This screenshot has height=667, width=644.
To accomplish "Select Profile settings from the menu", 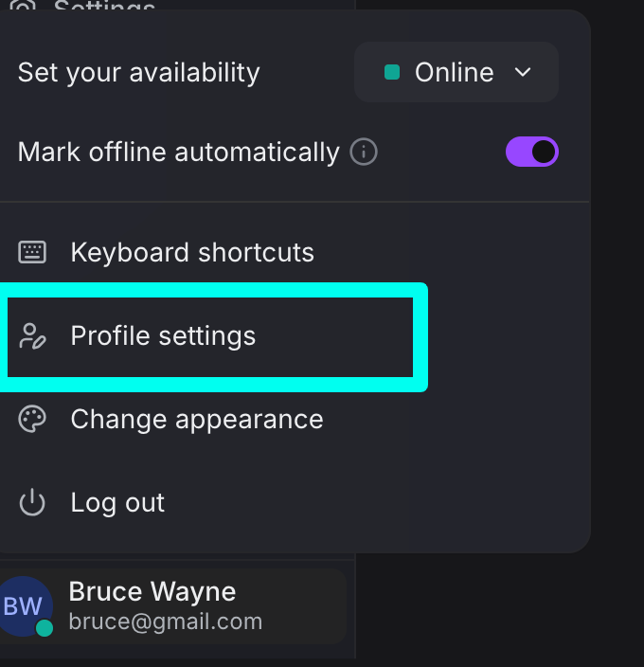I will click(163, 336).
